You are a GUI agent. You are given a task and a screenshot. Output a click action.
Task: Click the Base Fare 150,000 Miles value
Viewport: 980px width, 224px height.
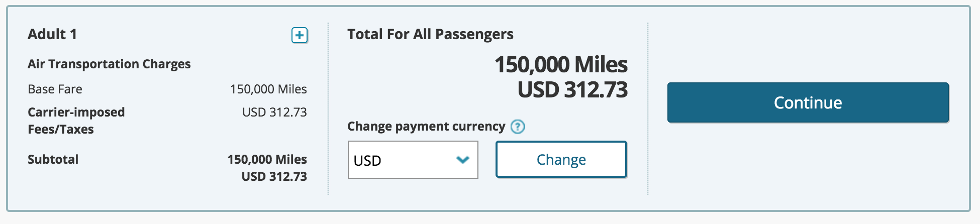tap(268, 89)
